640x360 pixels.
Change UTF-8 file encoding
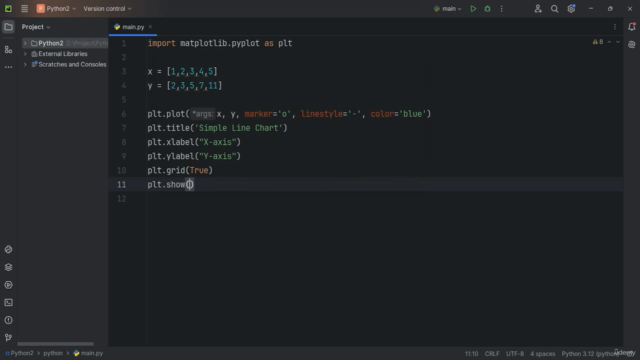click(x=515, y=354)
